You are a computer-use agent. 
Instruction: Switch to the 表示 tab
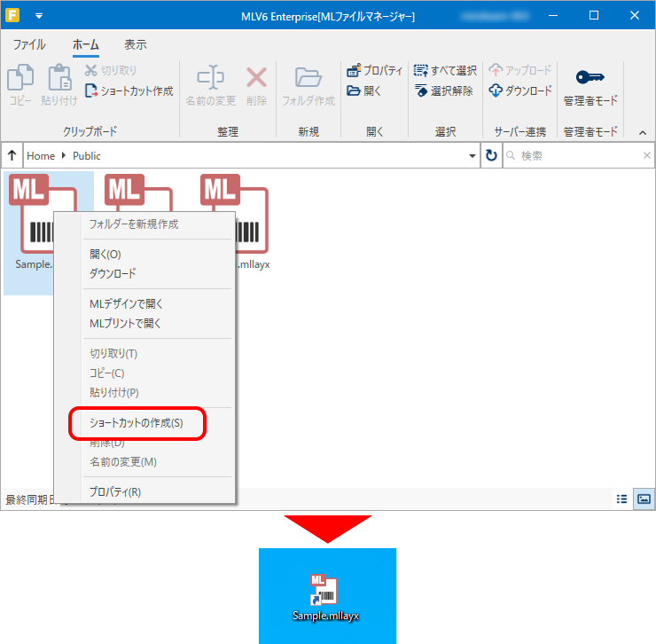[135, 44]
